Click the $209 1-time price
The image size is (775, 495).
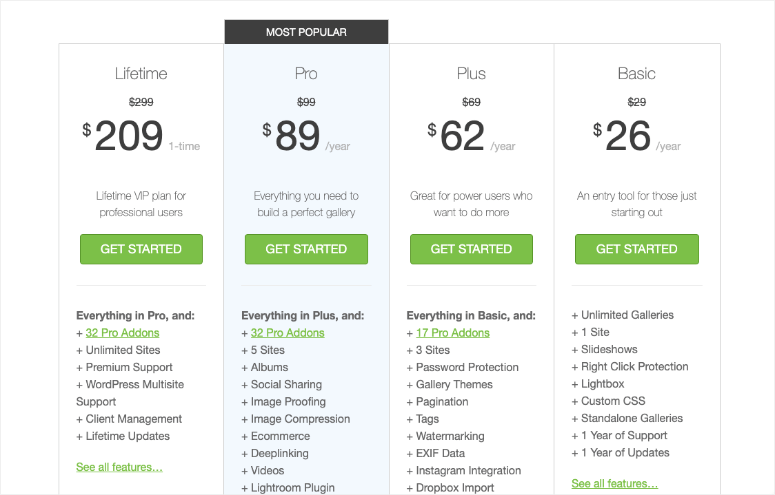[x=141, y=136]
